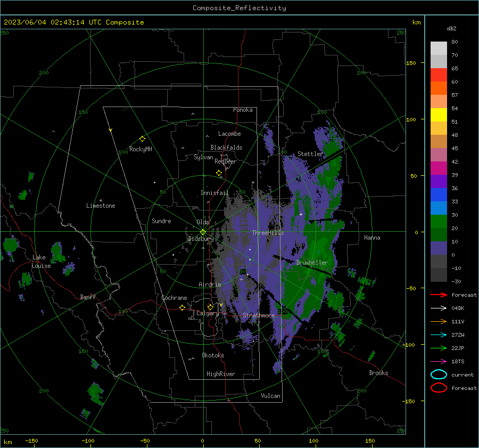Click the Hanna city label
This screenshot has width=479, height=448.
coord(372,238)
